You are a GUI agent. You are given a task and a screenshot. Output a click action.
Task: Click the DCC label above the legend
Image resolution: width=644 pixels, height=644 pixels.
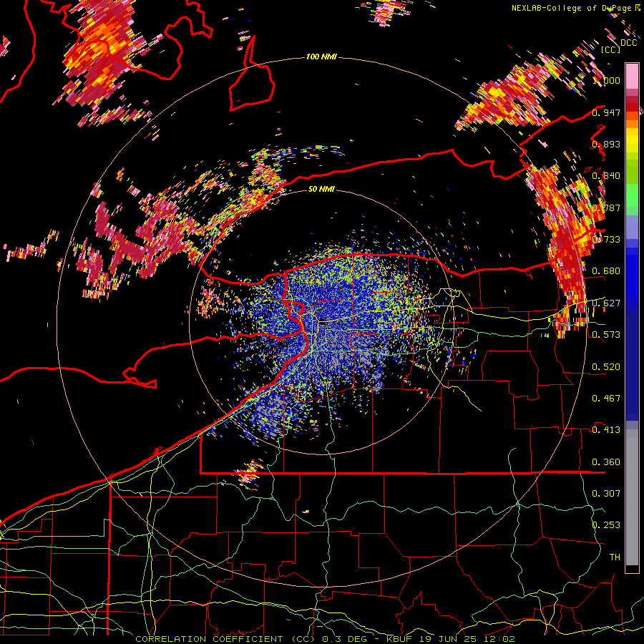coord(628,43)
